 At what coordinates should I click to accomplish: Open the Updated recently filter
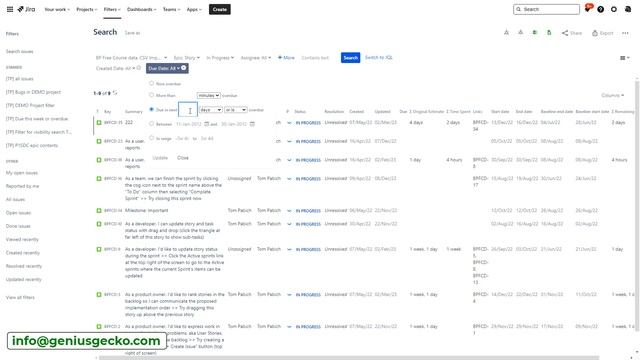(x=24, y=280)
